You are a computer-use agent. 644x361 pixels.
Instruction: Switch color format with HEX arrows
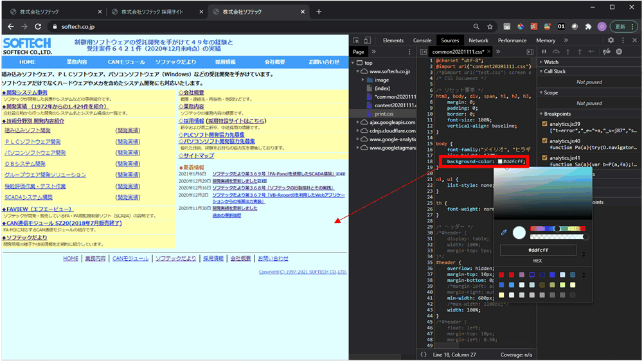click(584, 254)
